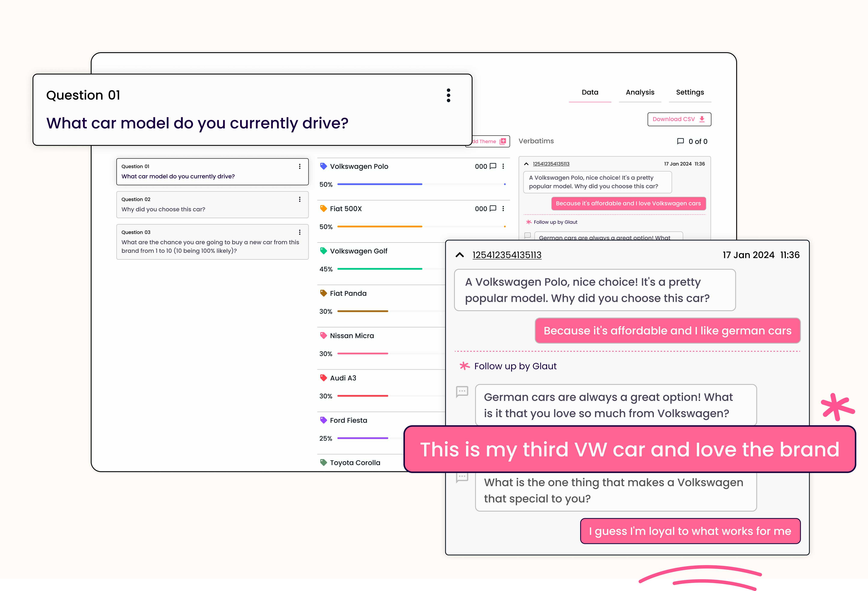
Task: Select the Question 03 card about buying chances
Action: pos(213,242)
